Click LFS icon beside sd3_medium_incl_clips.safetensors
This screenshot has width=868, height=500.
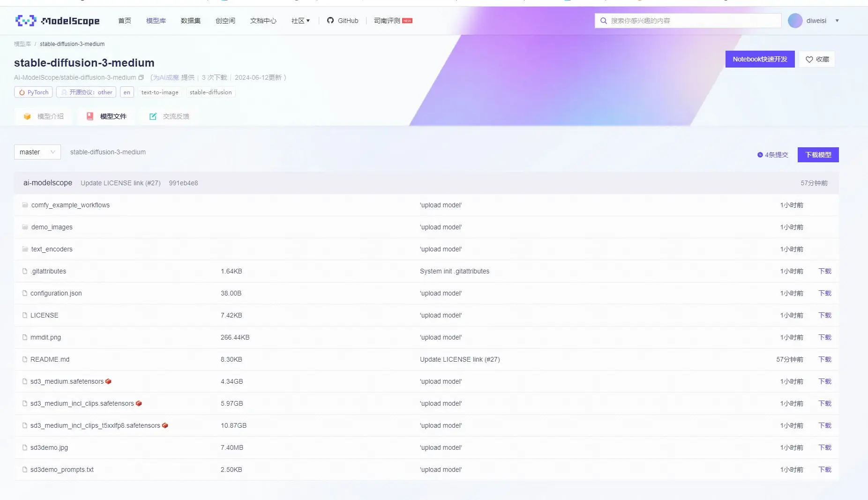[139, 403]
